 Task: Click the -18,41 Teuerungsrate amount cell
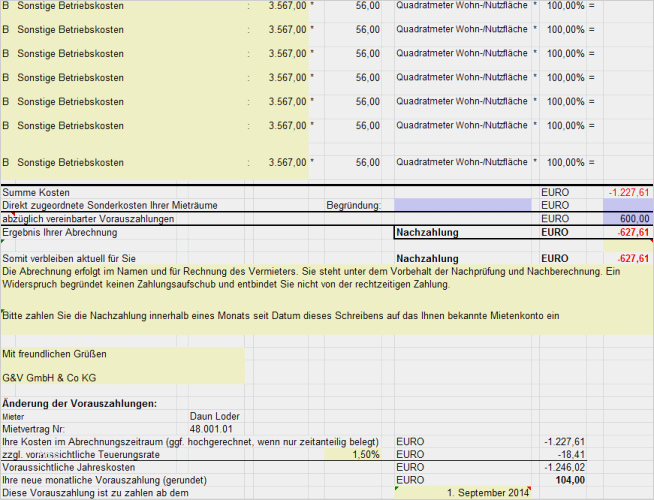coord(571,455)
